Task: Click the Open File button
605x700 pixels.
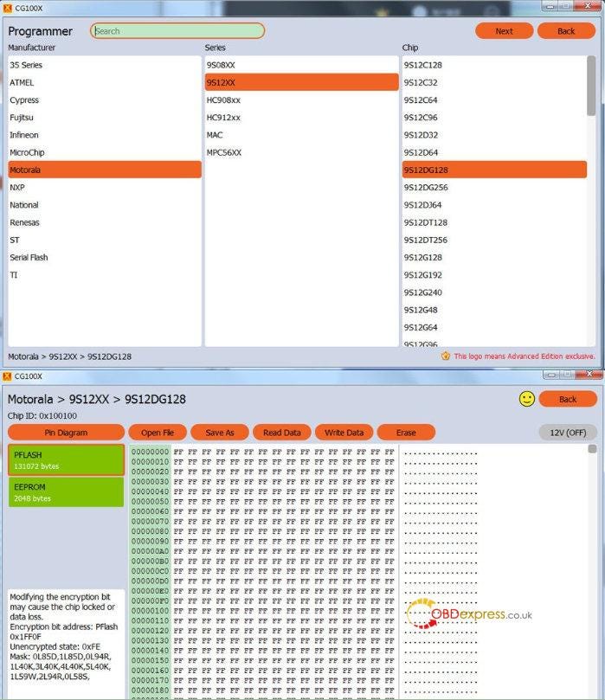Action: pos(158,432)
